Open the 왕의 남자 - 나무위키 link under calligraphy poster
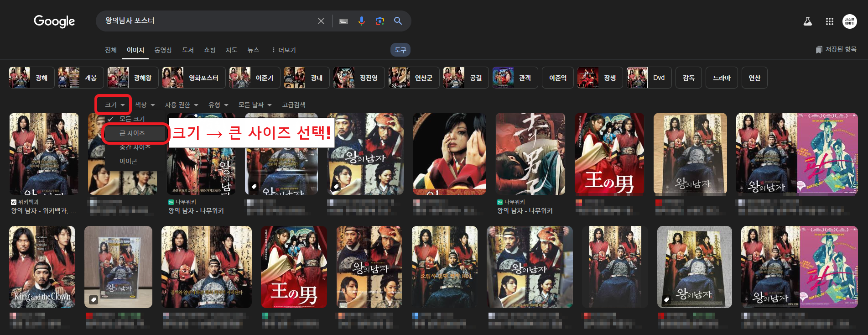 [x=525, y=211]
